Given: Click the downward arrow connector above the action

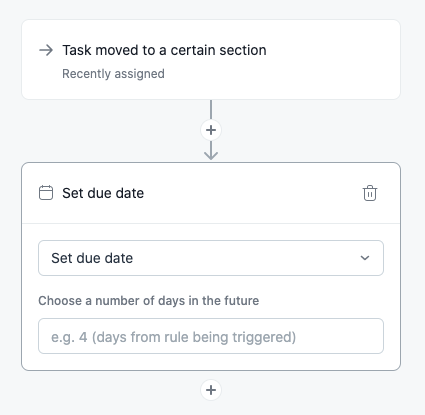Looking at the screenshot, I should 211,151.
